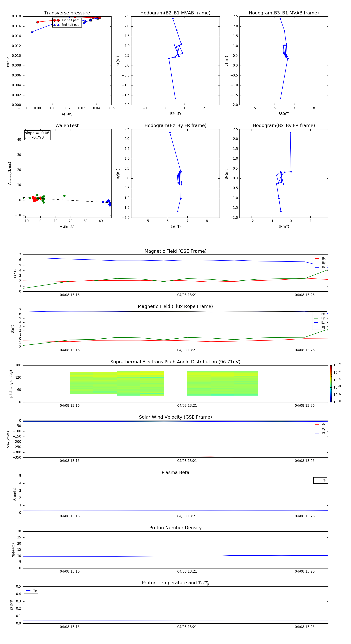Click the 'Bz(nT)' x-axis label
The width and height of the screenshot is (351, 644).
point(175,227)
